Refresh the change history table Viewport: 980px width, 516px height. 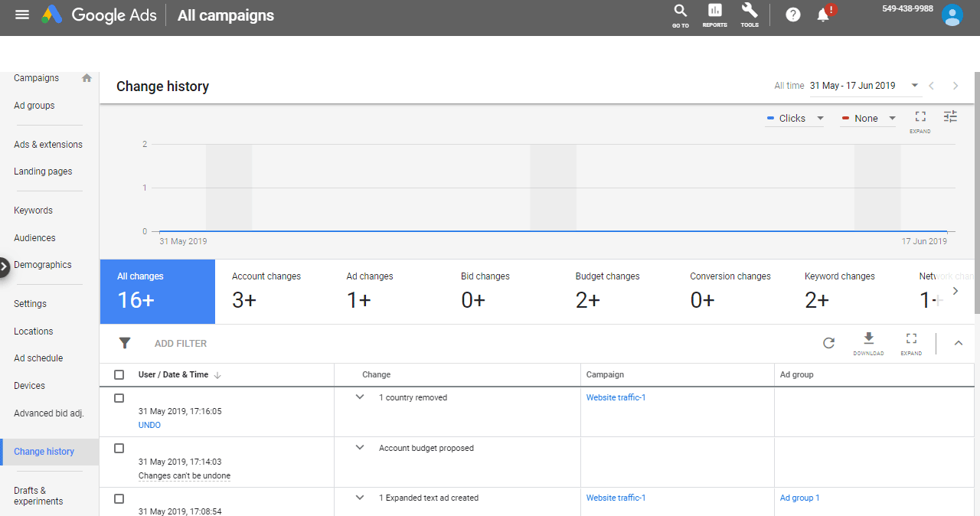coord(828,343)
